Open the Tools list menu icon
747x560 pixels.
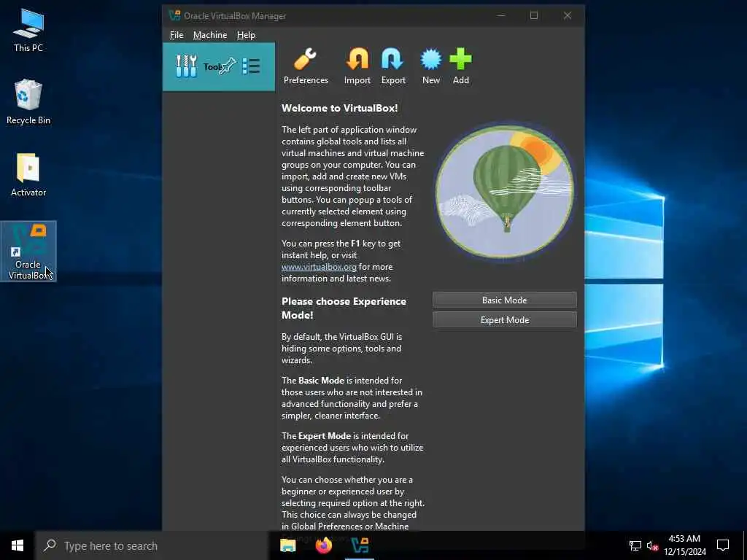251,66
